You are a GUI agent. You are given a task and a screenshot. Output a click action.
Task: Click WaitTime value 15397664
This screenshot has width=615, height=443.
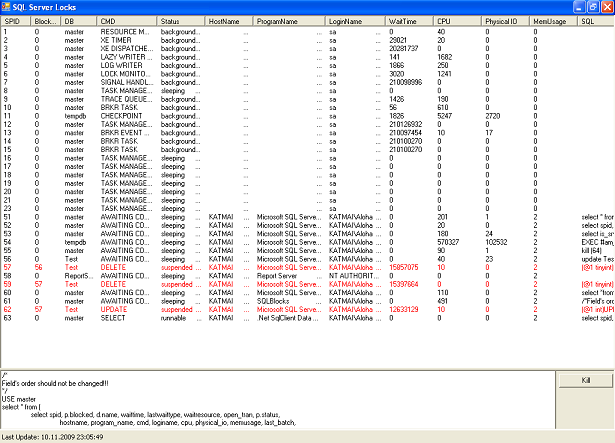404,284
